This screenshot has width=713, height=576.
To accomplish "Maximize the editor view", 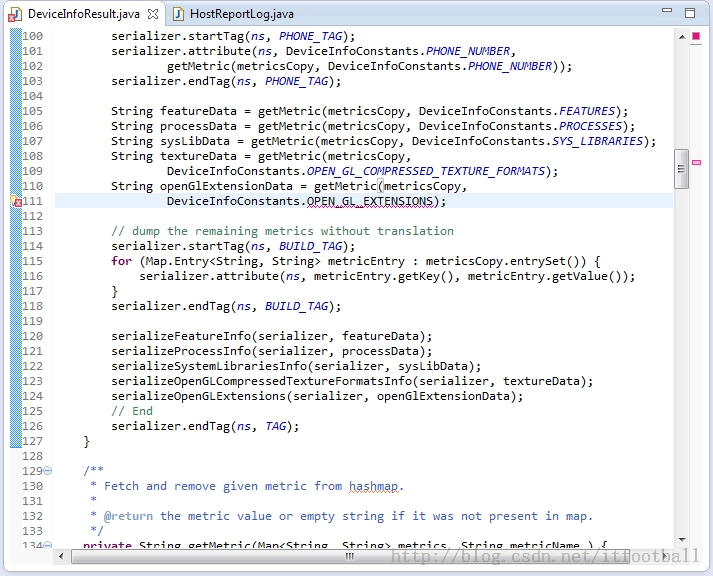I will coord(690,13).
